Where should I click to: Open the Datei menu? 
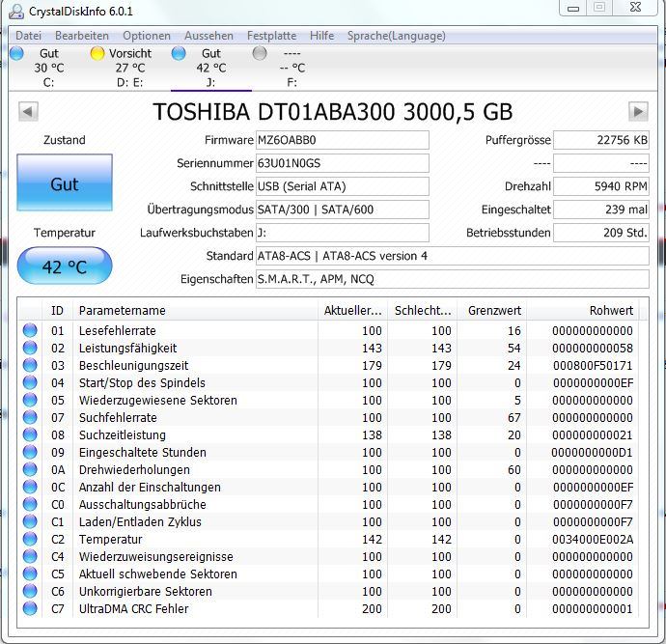point(28,36)
